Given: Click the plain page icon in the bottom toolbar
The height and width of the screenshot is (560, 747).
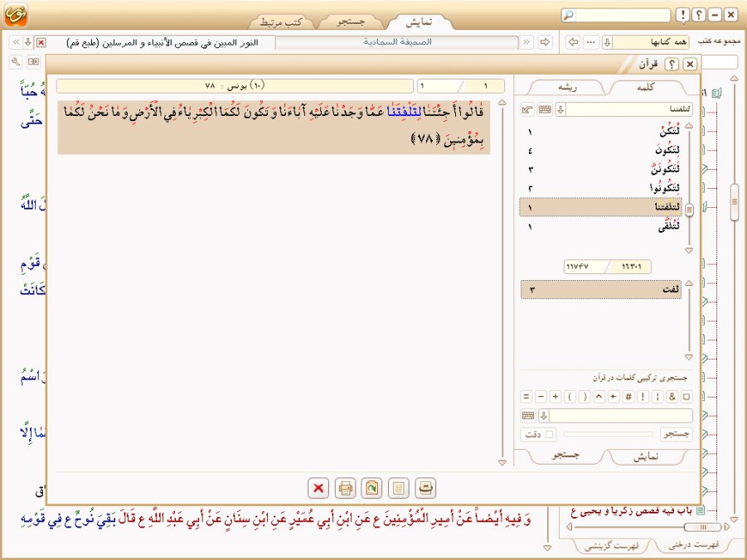Looking at the screenshot, I should pos(398,488).
